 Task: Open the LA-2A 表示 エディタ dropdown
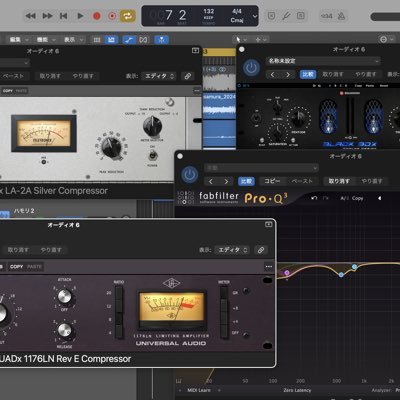pyautogui.click(x=159, y=76)
